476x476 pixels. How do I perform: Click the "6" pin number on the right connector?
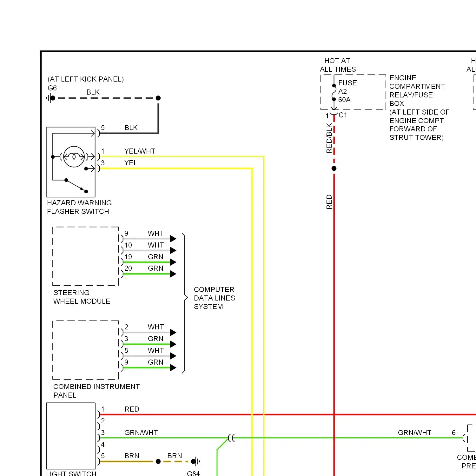[454, 433]
